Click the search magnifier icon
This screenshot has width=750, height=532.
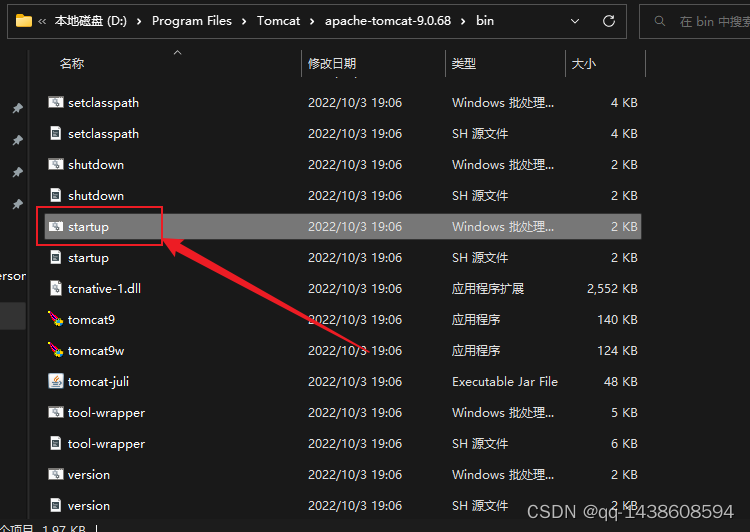pos(660,21)
